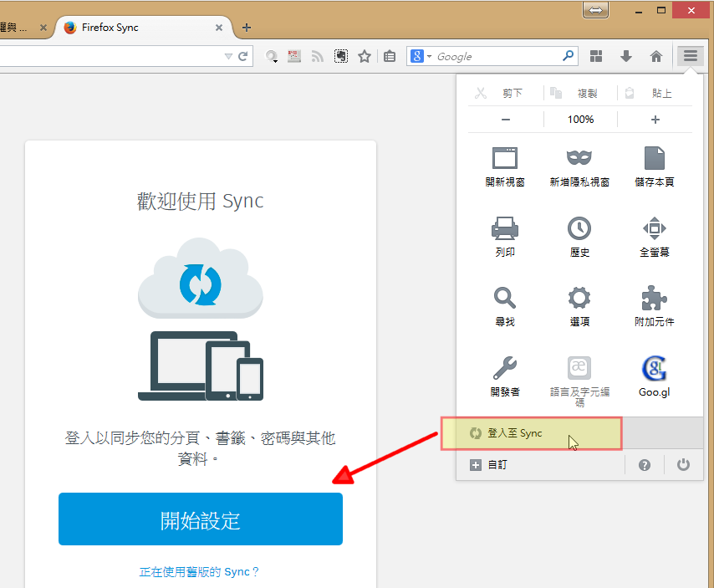Click the search magnifier in Google box

[569, 55]
